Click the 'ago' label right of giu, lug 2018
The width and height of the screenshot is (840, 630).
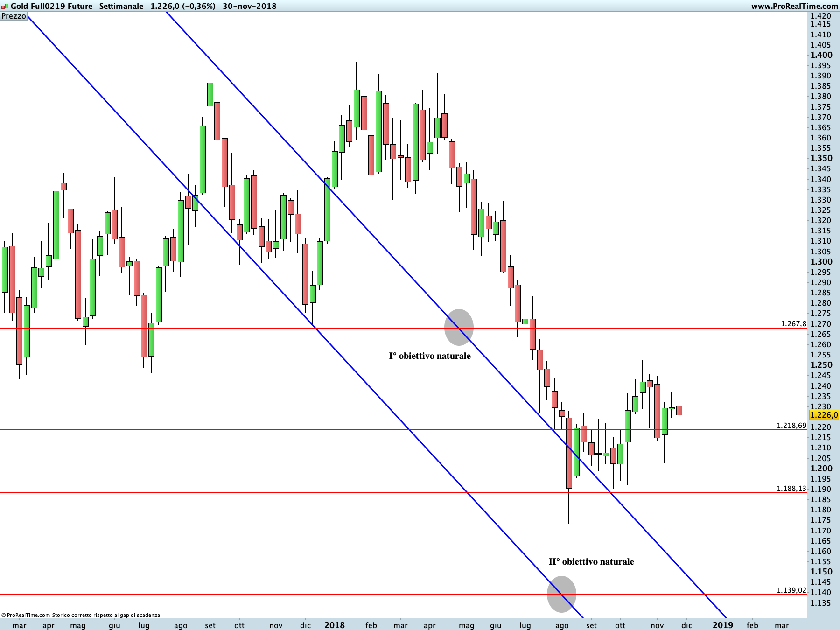pos(562,625)
